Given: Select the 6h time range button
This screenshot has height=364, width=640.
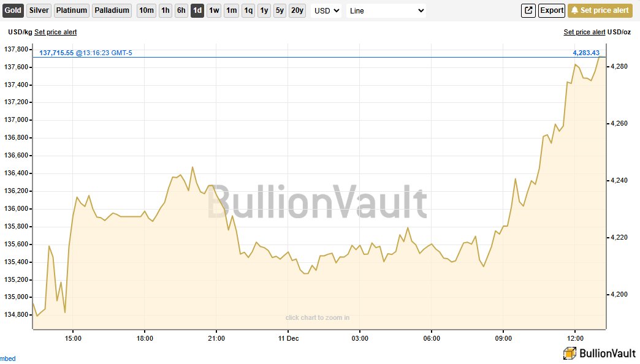Looking at the screenshot, I should click(x=180, y=10).
